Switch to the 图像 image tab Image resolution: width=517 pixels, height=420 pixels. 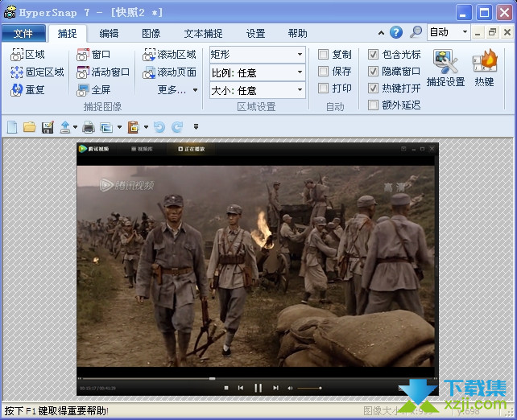coord(151,33)
